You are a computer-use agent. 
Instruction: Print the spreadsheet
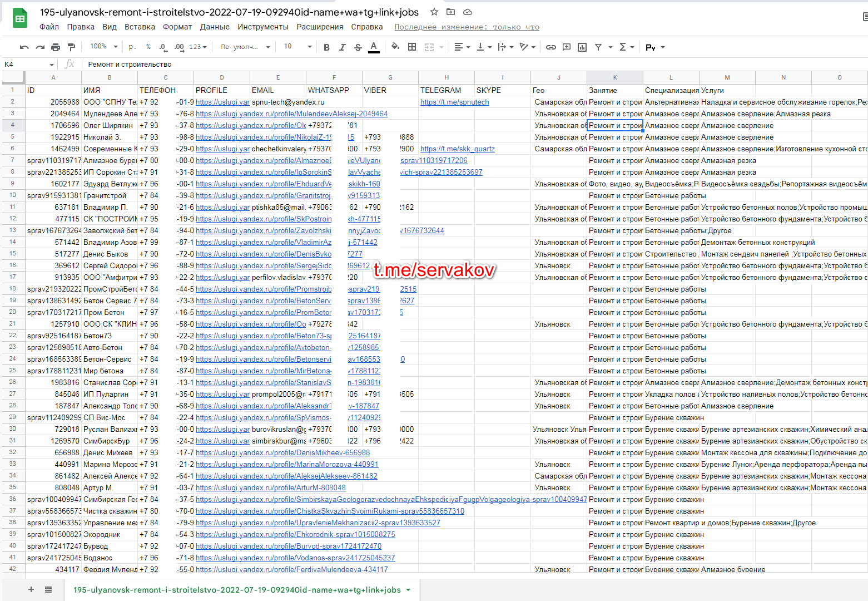click(56, 47)
